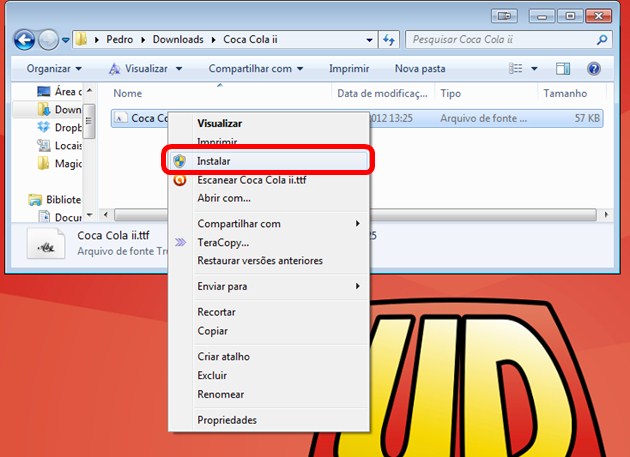Click the Área de Trabalho monitor icon
This screenshot has height=457, width=630.
point(43,91)
